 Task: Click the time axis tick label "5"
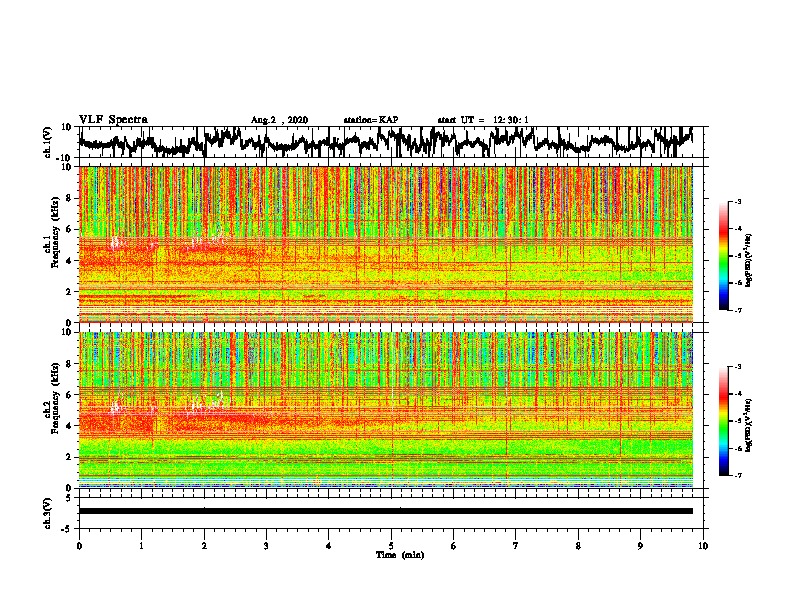pyautogui.click(x=391, y=546)
